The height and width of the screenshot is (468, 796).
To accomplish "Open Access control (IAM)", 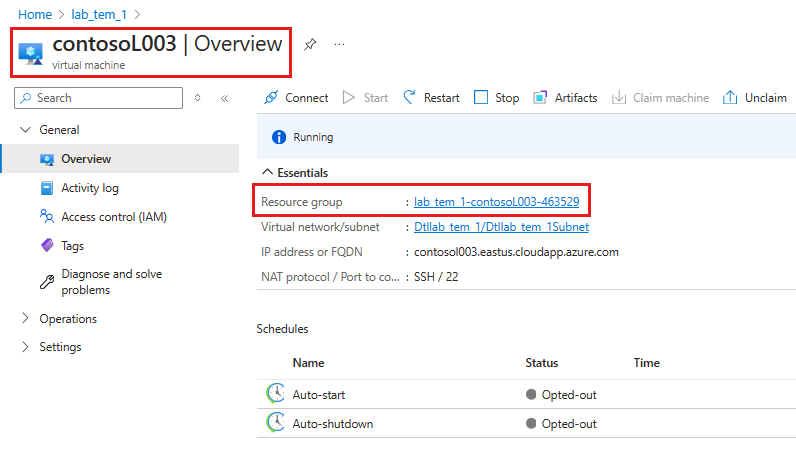I will tap(113, 216).
